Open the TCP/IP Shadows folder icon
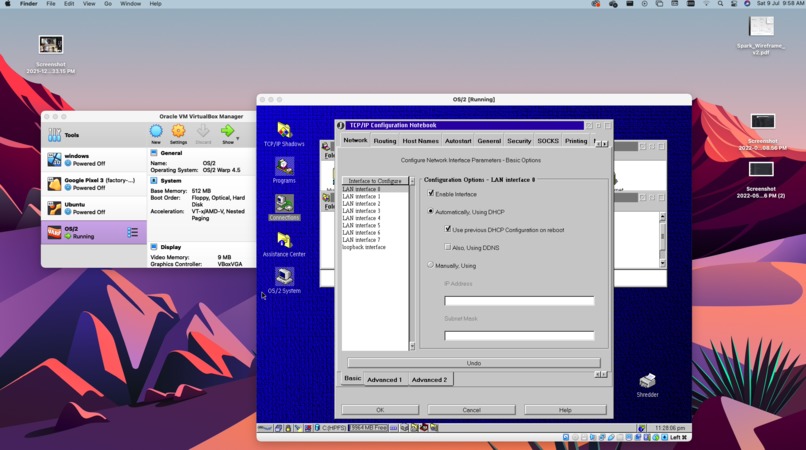Viewport: 806px width, 450px height. point(284,131)
